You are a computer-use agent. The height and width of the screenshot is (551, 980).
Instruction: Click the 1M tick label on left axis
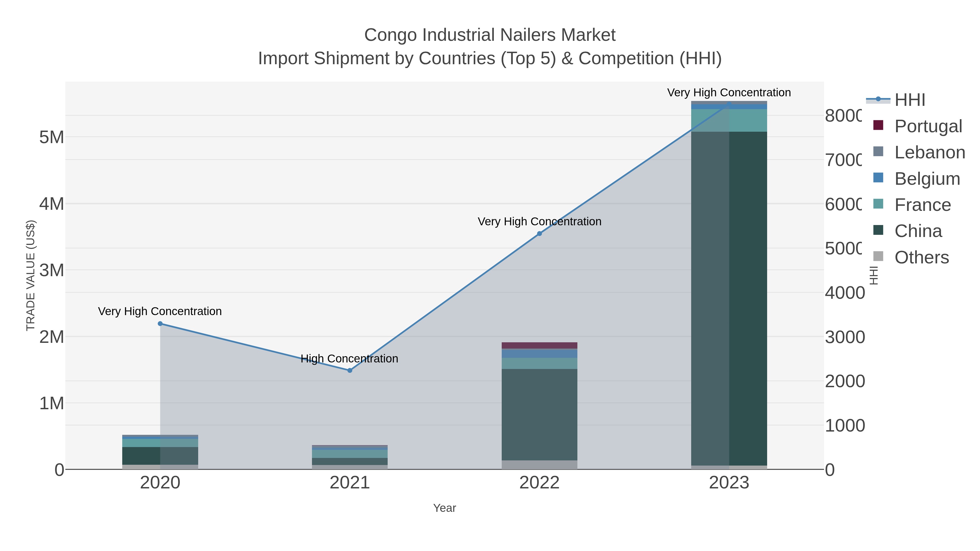52,404
